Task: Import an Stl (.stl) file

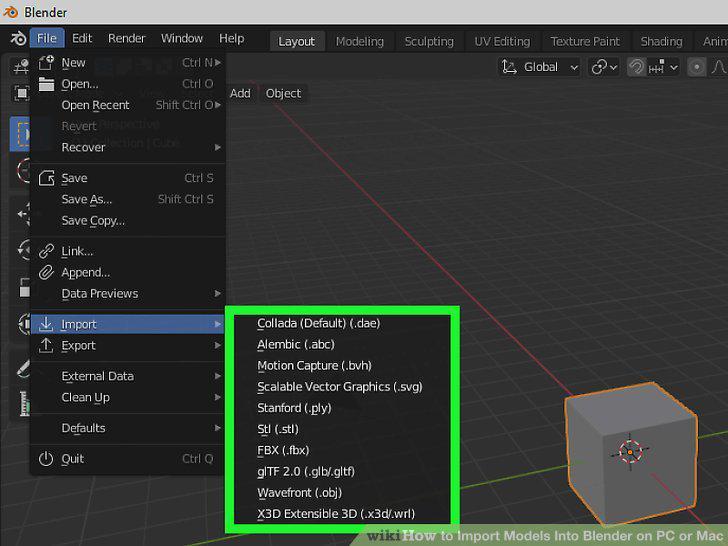Action: pos(342,429)
